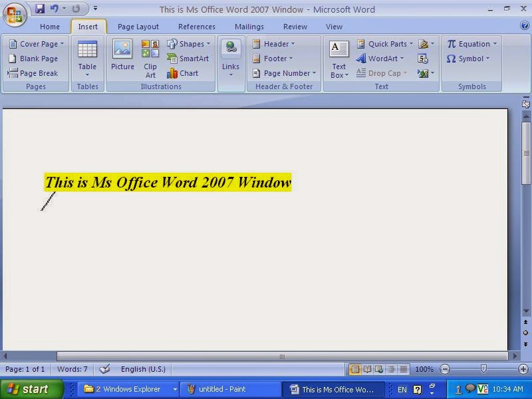The image size is (532, 399).
Task: Open the Customize Quick Access Toolbar dropdown
Action: click(x=95, y=8)
